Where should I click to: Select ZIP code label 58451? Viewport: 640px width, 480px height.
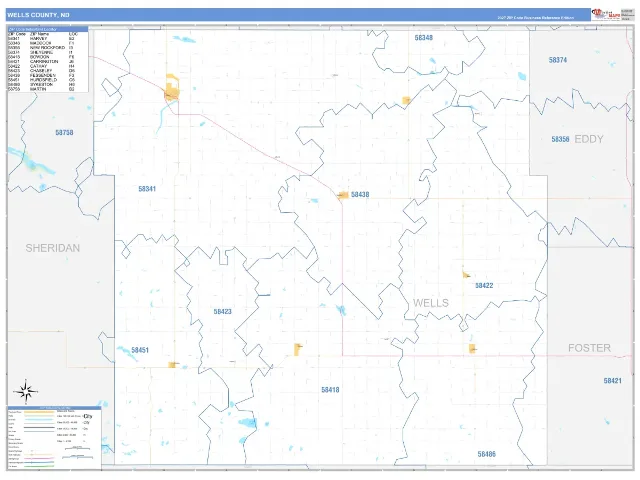coord(140,350)
